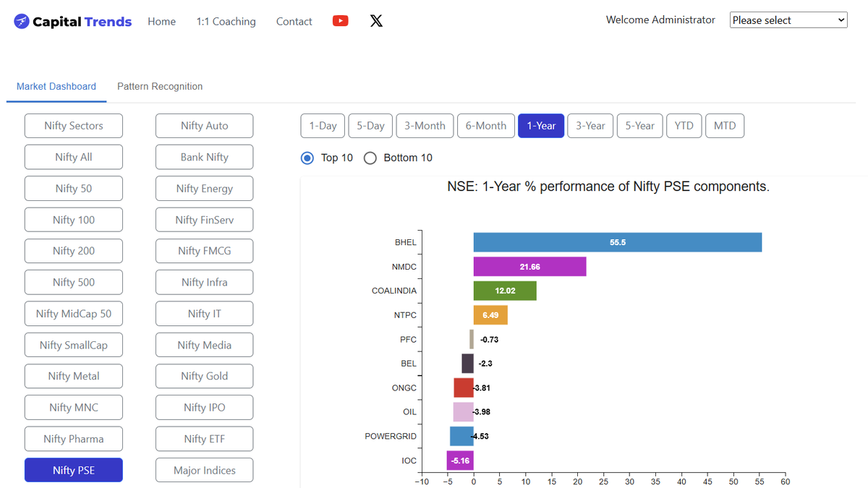Show Nifty IPO index
868x488 pixels.
click(x=205, y=408)
